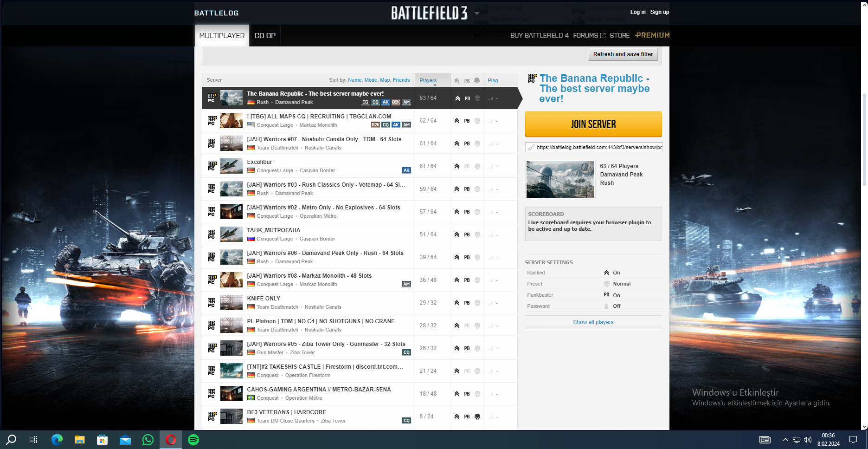The image size is (868, 449).
Task: Click the Join Server button
Action: (593, 124)
